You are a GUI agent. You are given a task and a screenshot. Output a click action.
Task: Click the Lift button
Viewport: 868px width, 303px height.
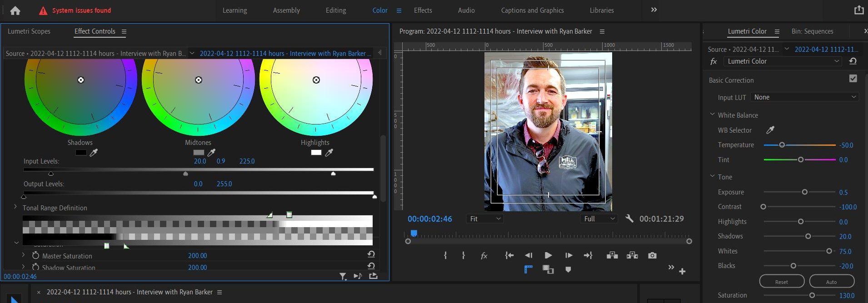pos(612,255)
